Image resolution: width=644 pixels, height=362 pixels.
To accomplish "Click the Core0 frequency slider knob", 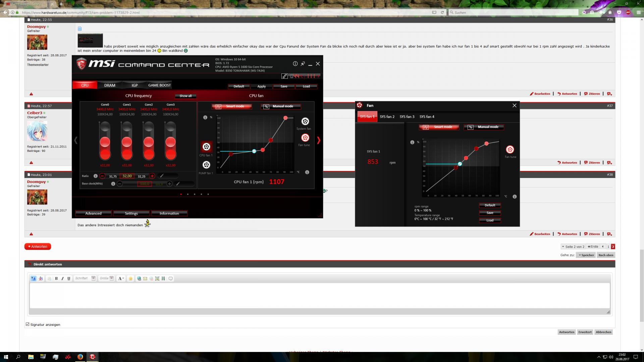I will 105,142.
